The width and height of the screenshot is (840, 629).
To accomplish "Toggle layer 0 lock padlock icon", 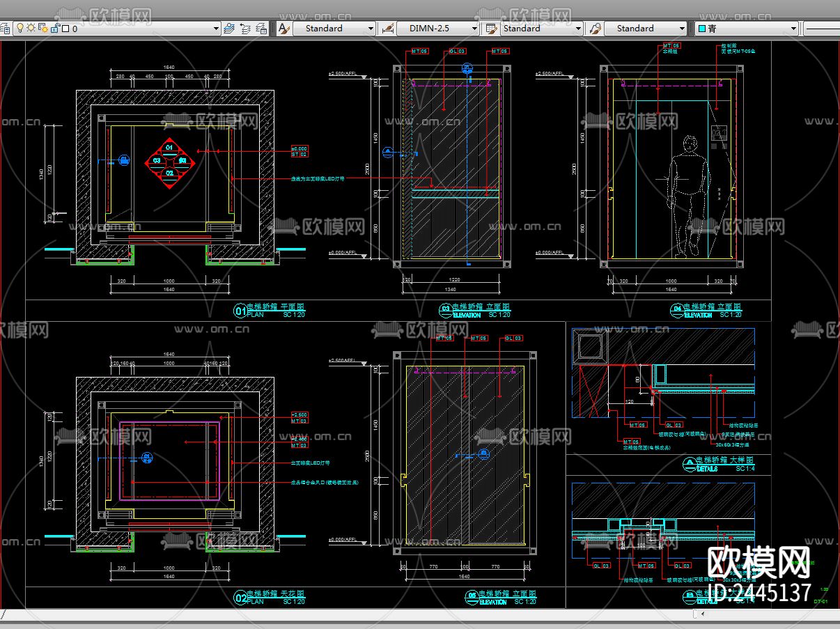I will tap(54, 28).
